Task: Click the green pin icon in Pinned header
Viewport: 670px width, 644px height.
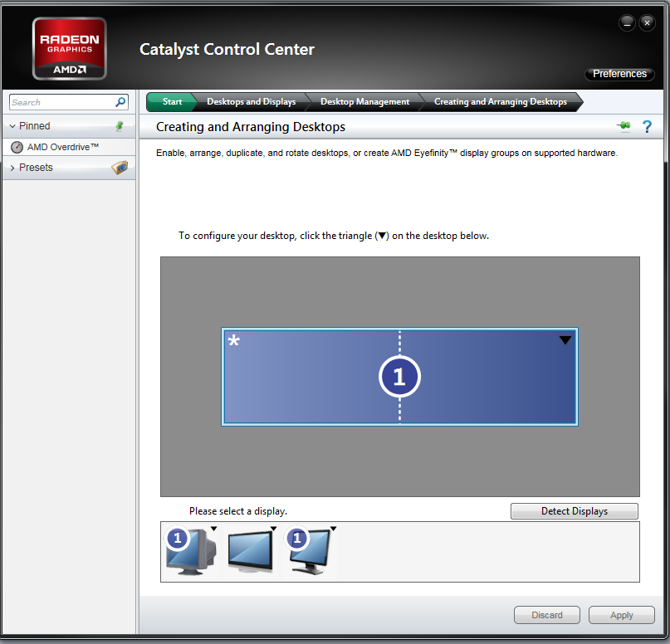Action: click(x=120, y=126)
